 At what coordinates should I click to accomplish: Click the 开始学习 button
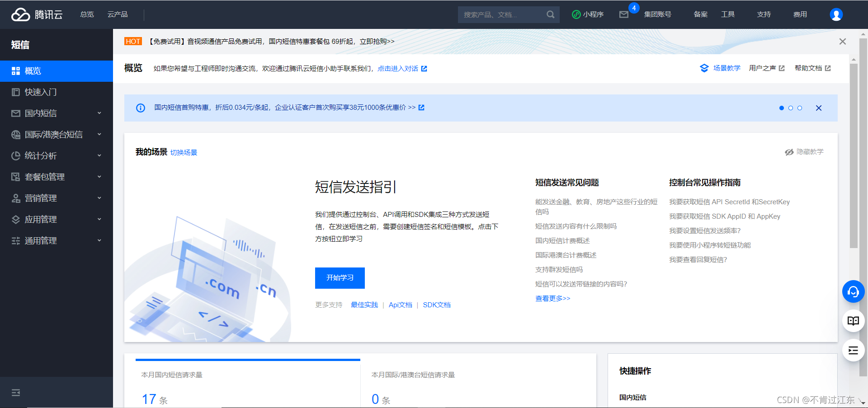[x=340, y=278]
